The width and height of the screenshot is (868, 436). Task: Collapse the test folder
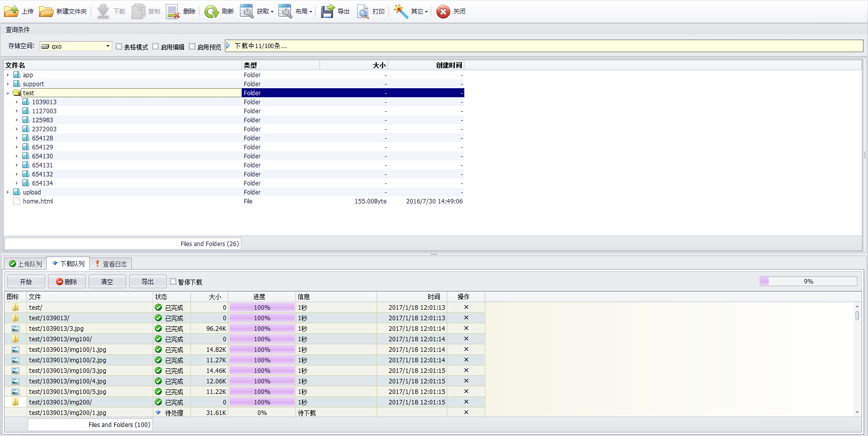click(x=8, y=93)
